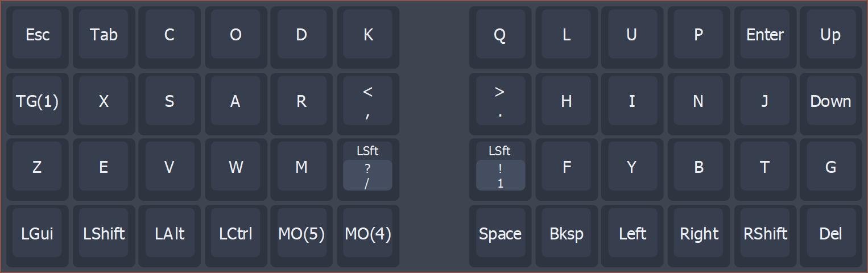Viewport: 868px width, 273px height.
Task: Click the TG(1) layer toggle key
Action: tap(38, 102)
